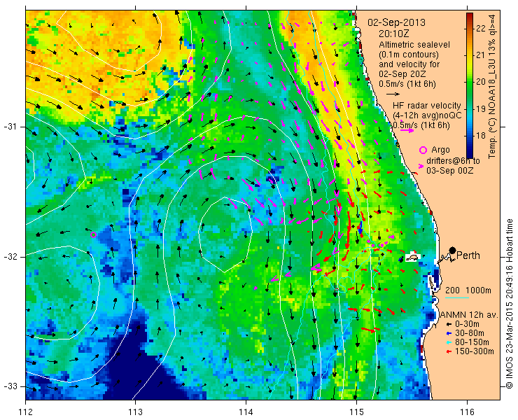Click the ANMN 12h av. legend title

469,315
